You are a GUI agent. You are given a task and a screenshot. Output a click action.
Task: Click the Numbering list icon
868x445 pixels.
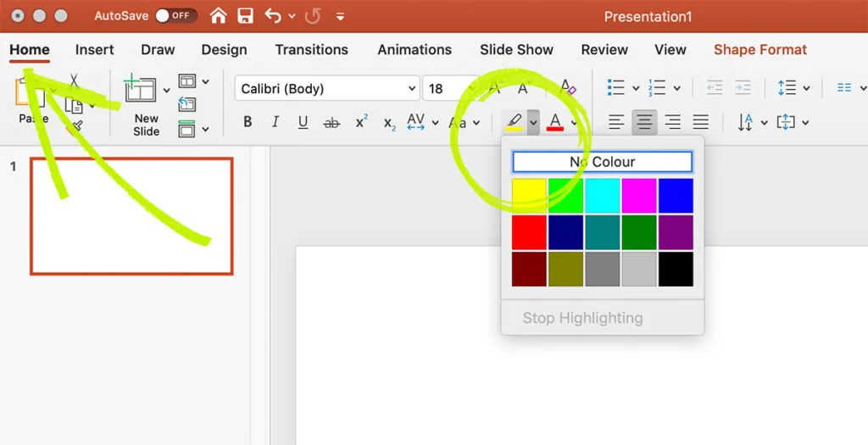click(x=657, y=87)
